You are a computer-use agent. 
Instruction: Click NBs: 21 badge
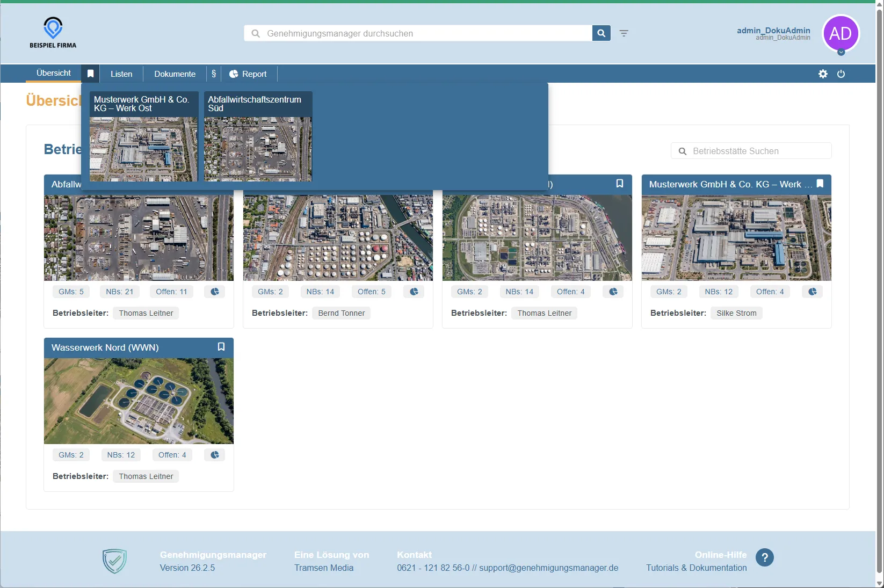pyautogui.click(x=120, y=292)
